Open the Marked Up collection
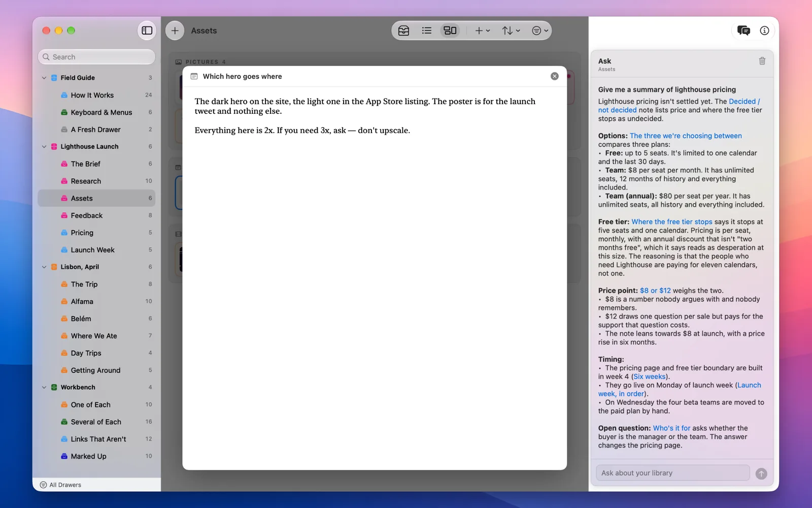812x508 pixels. click(96, 456)
